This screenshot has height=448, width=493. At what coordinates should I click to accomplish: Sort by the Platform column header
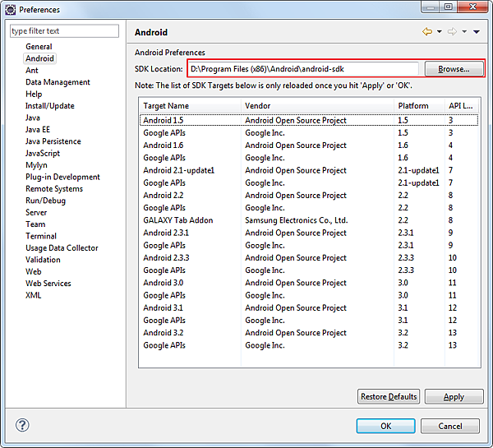tap(419, 106)
